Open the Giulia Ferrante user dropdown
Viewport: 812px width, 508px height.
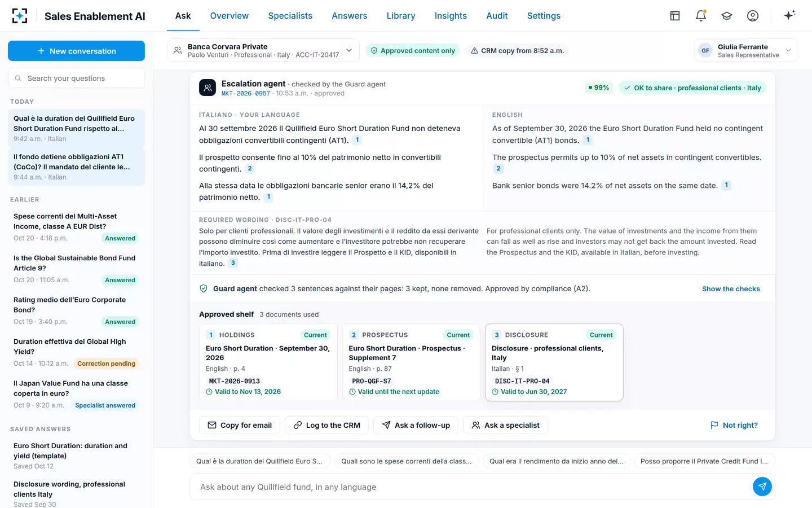tap(746, 50)
